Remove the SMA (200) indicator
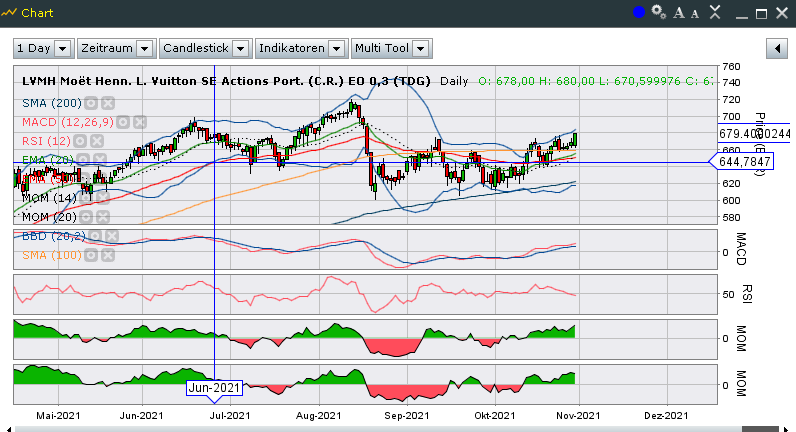The image size is (796, 432). pyautogui.click(x=108, y=104)
